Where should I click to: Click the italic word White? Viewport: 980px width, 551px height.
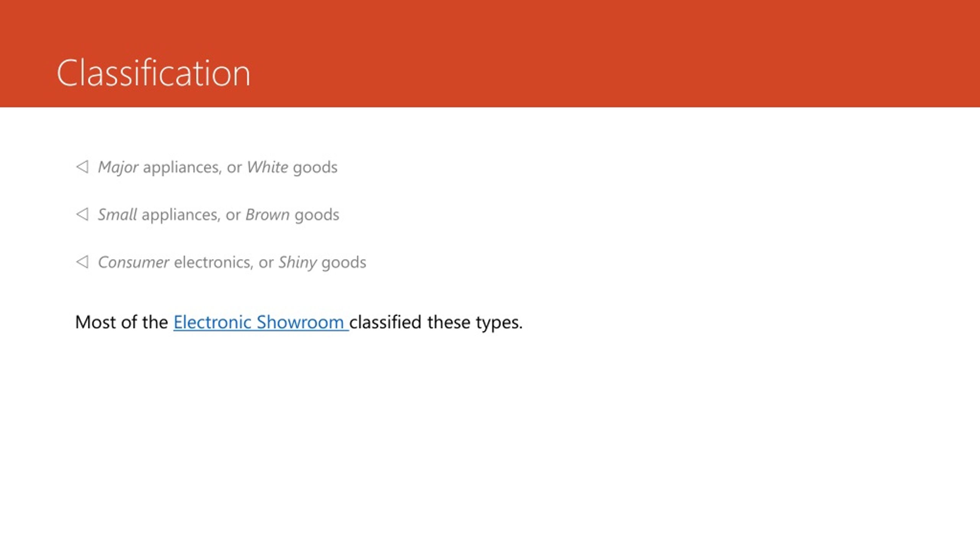[267, 167]
